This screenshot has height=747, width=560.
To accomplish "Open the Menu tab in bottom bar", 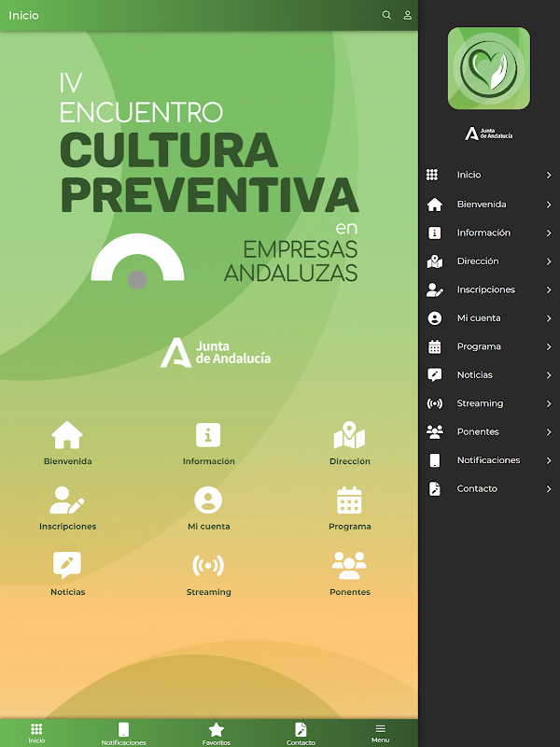I will (x=380, y=733).
